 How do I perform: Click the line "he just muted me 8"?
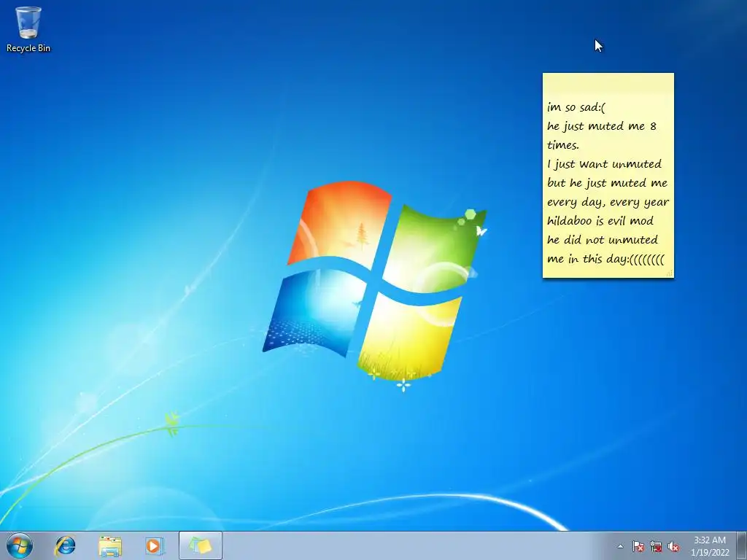pos(602,126)
